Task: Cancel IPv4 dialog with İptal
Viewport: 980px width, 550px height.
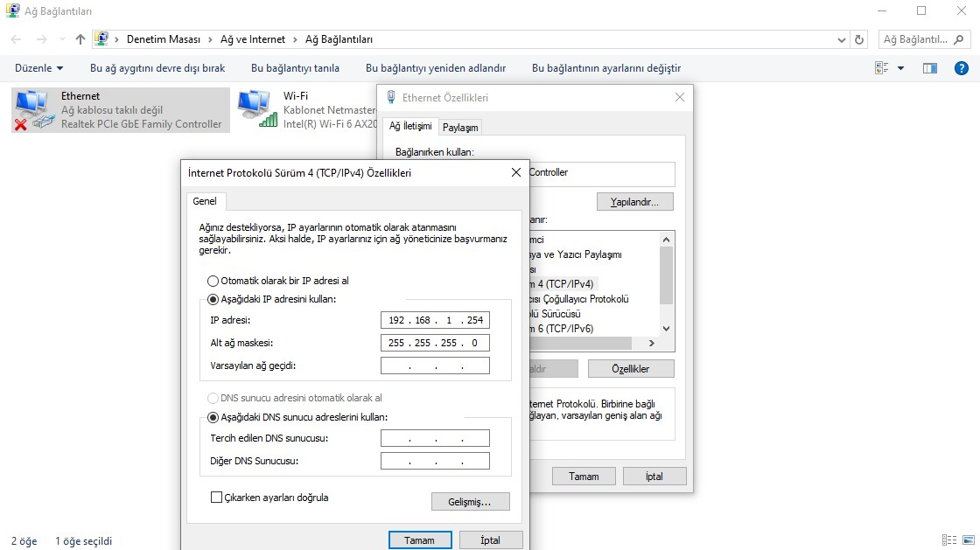Action: pos(491,540)
